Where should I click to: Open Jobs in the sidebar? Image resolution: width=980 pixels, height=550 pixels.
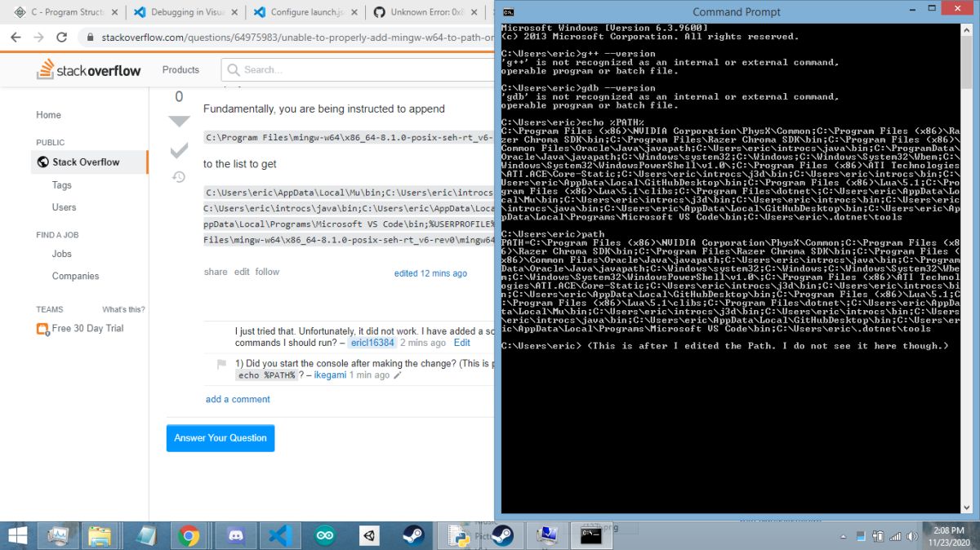pos(62,254)
